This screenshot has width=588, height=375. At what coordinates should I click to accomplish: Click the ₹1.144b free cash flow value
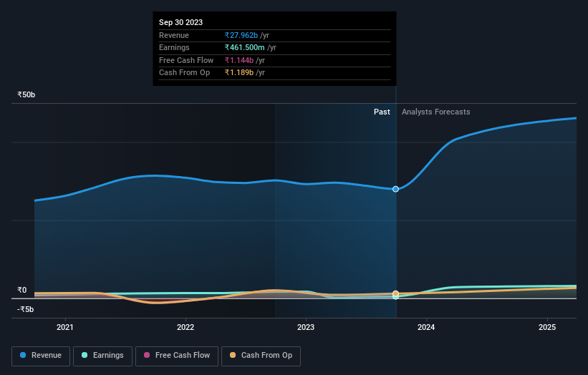239,60
